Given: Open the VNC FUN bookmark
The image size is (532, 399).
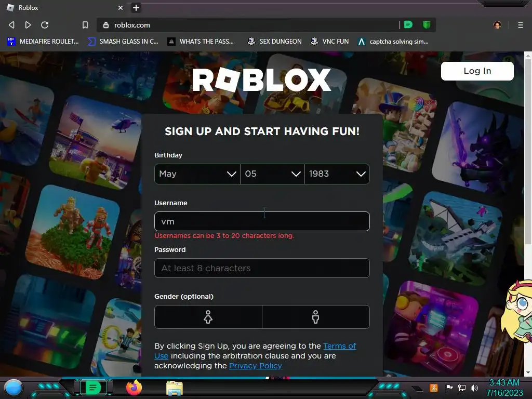Looking at the screenshot, I should [x=330, y=42].
